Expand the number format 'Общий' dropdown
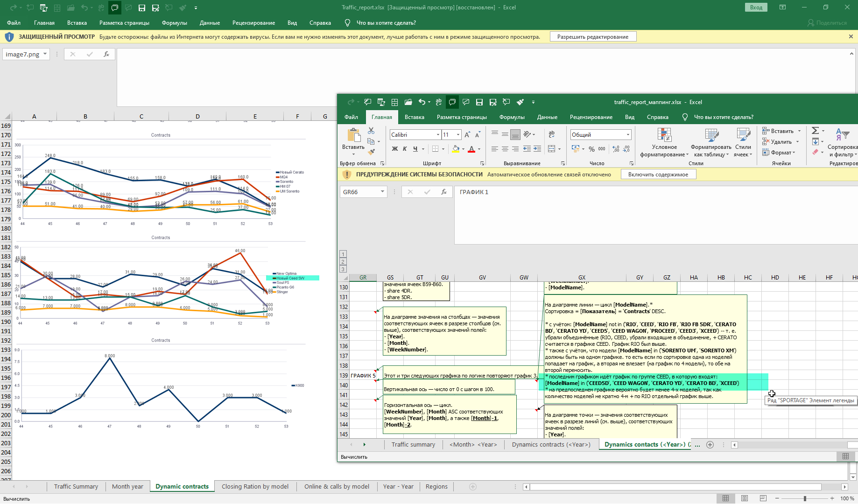Viewport: 858px width, 504px height. click(x=628, y=134)
